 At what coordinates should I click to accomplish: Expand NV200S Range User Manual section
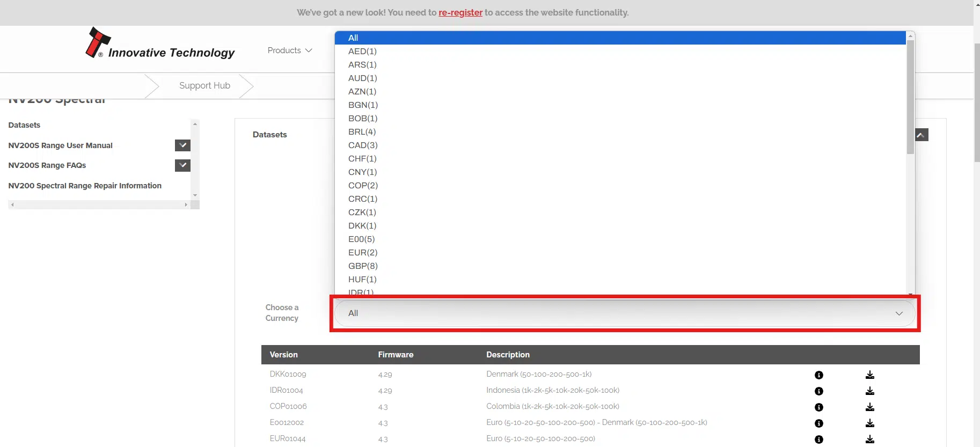pyautogui.click(x=182, y=145)
